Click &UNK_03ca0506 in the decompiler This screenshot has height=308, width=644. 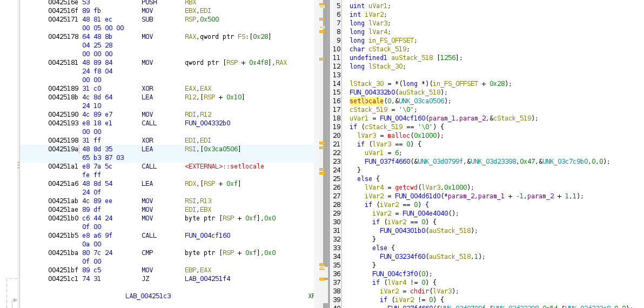click(x=421, y=101)
